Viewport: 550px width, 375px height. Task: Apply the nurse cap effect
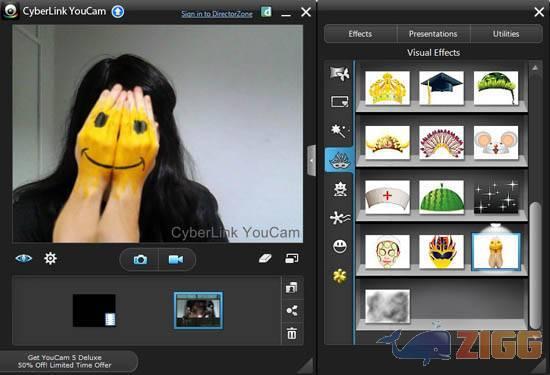(387, 197)
